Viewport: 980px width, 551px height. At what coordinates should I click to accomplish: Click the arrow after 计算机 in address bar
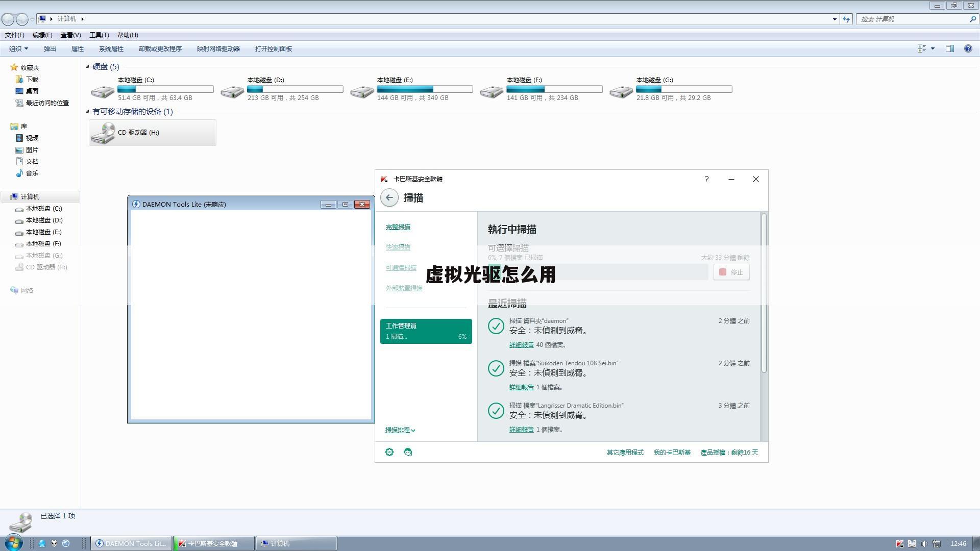(x=82, y=19)
